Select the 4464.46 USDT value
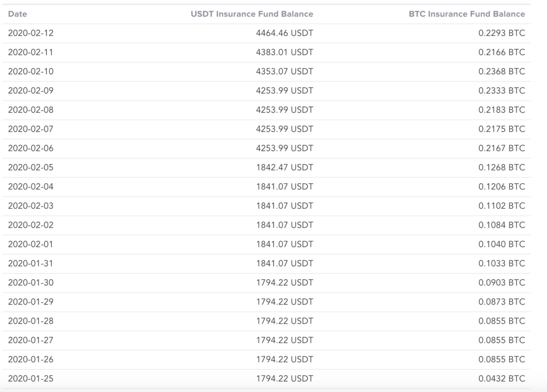 point(285,33)
